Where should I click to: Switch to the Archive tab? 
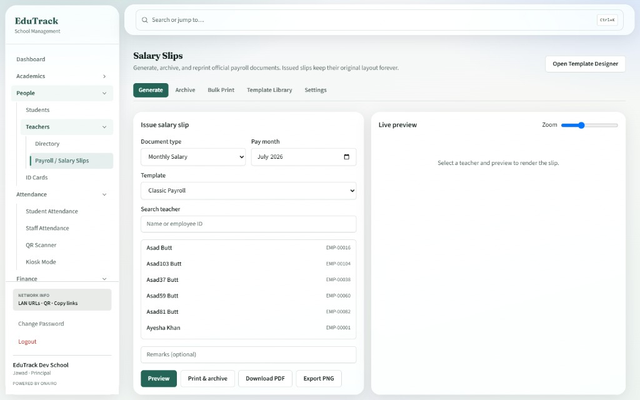[185, 90]
